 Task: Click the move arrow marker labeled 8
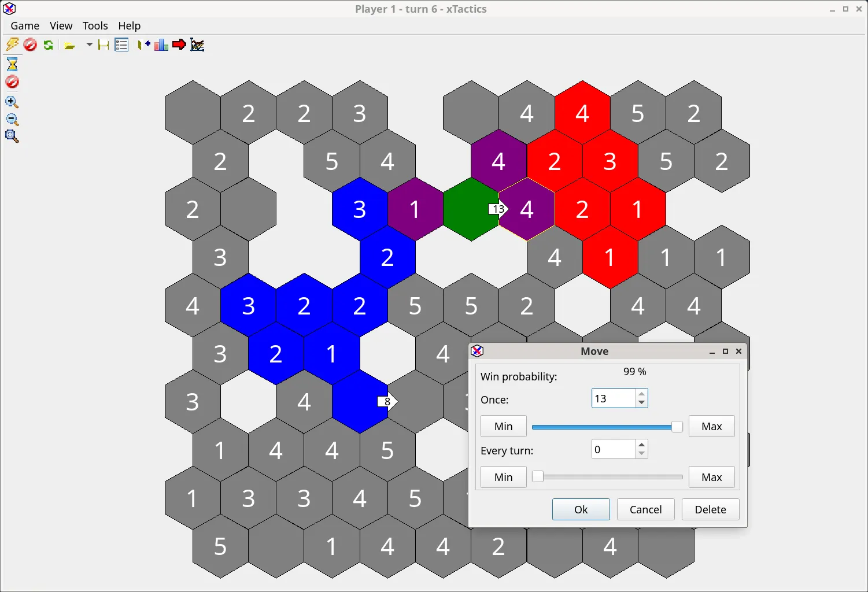[387, 402]
